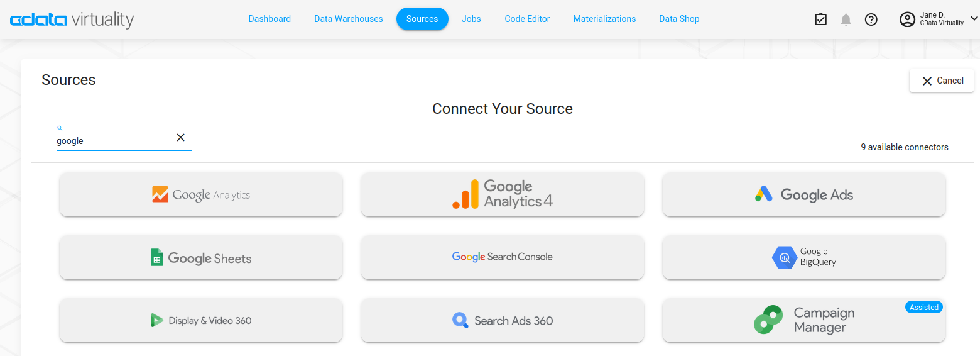This screenshot has width=980, height=356.
Task: Select the Google Ads connector
Action: tap(804, 195)
